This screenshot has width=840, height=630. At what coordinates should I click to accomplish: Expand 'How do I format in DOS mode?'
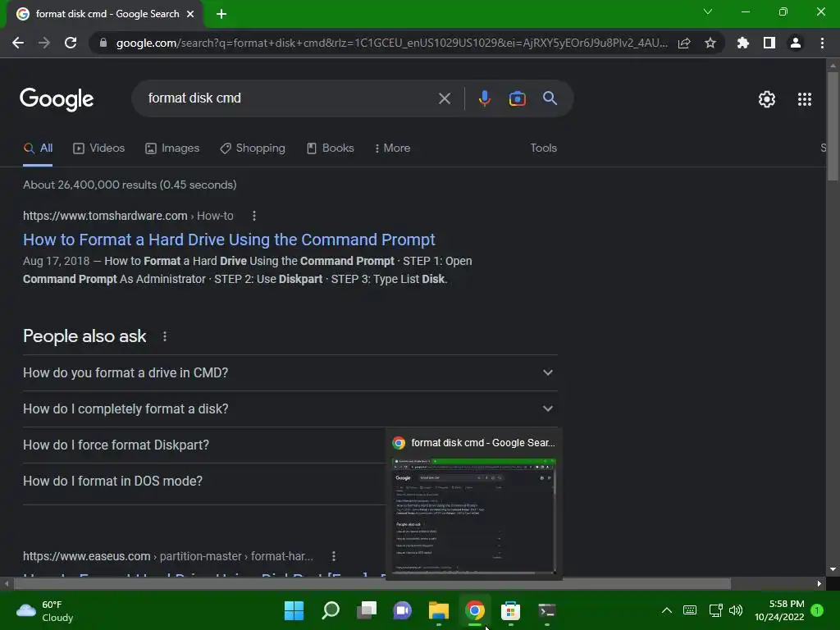(x=203, y=481)
